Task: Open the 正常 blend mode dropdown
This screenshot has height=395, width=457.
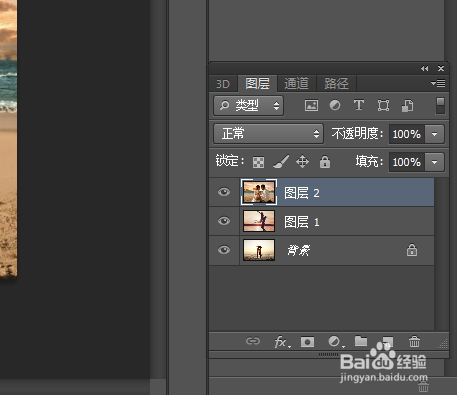Action: coord(268,134)
